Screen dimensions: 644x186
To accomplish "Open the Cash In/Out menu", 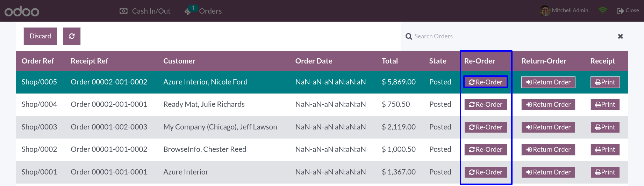I will (145, 11).
